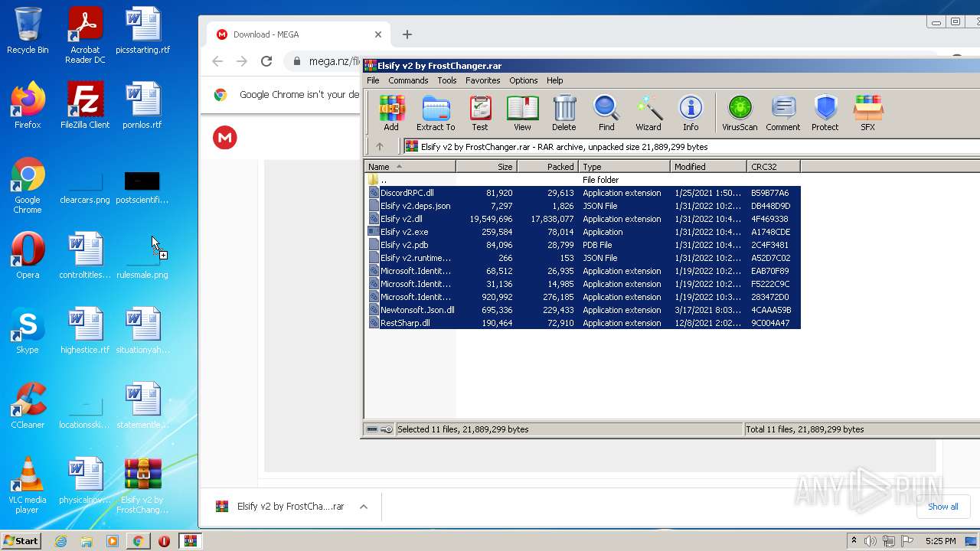Click the Delete trash icon in WinRAR
This screenshot has height=551, width=980.
point(564,113)
